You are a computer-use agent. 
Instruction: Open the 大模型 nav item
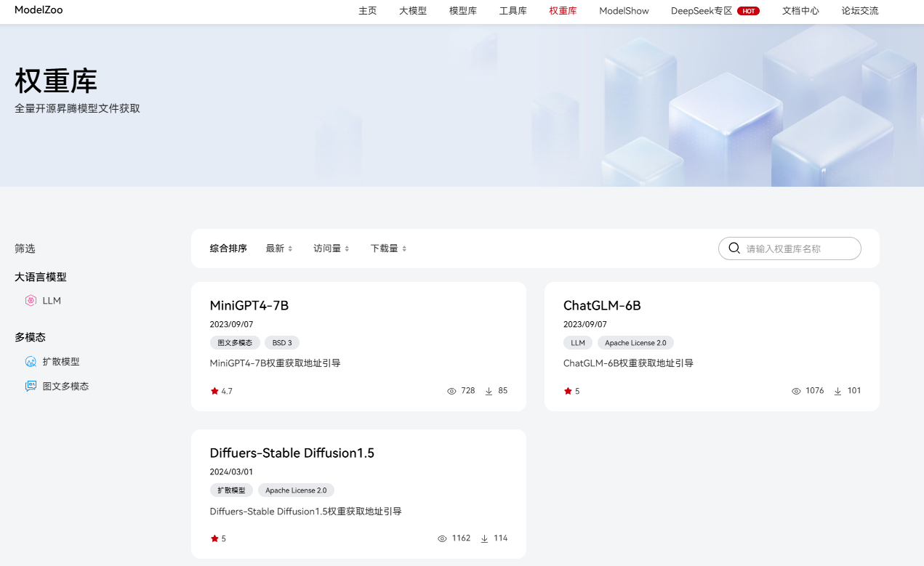tap(413, 11)
